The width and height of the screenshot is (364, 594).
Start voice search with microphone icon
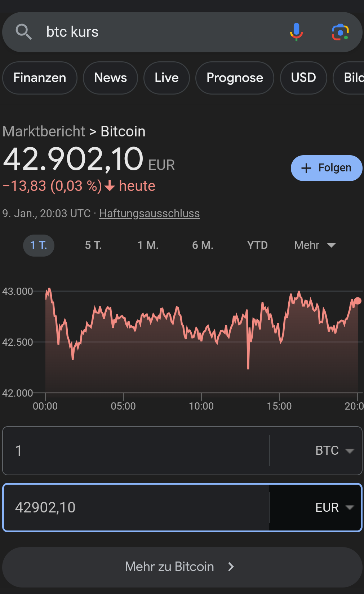pos(296,32)
